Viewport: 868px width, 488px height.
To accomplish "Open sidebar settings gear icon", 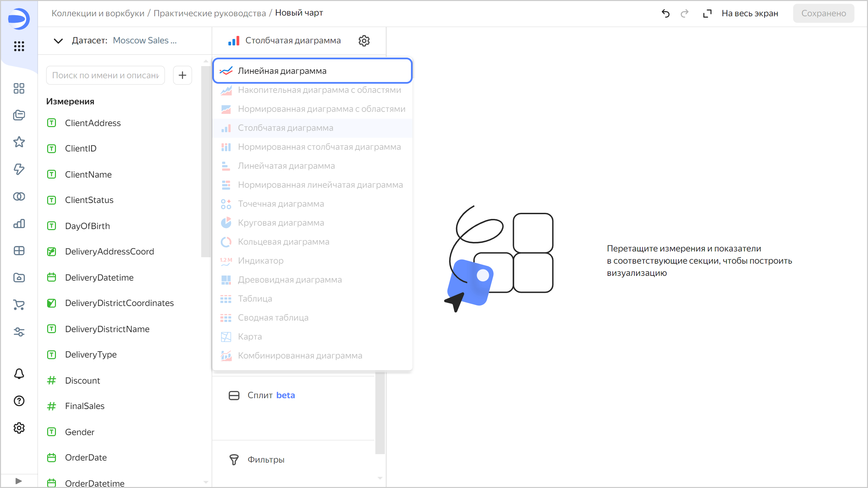I will point(19,428).
